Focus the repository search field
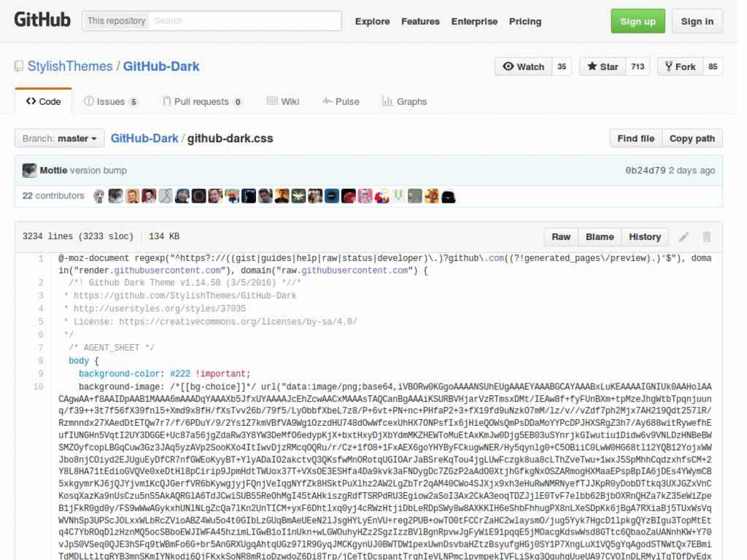 (x=245, y=21)
